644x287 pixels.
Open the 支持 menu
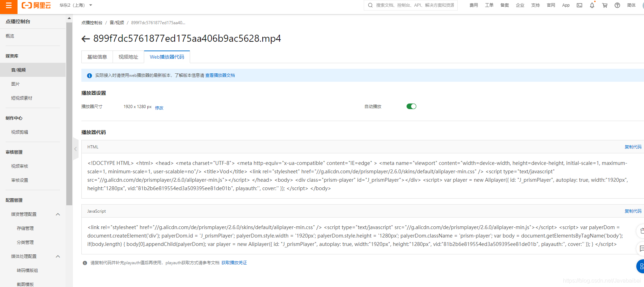click(536, 5)
